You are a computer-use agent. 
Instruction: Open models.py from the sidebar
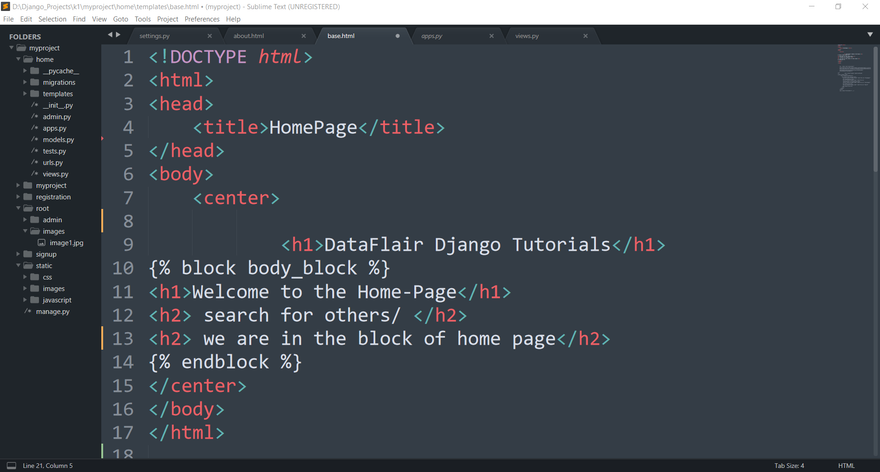click(58, 140)
